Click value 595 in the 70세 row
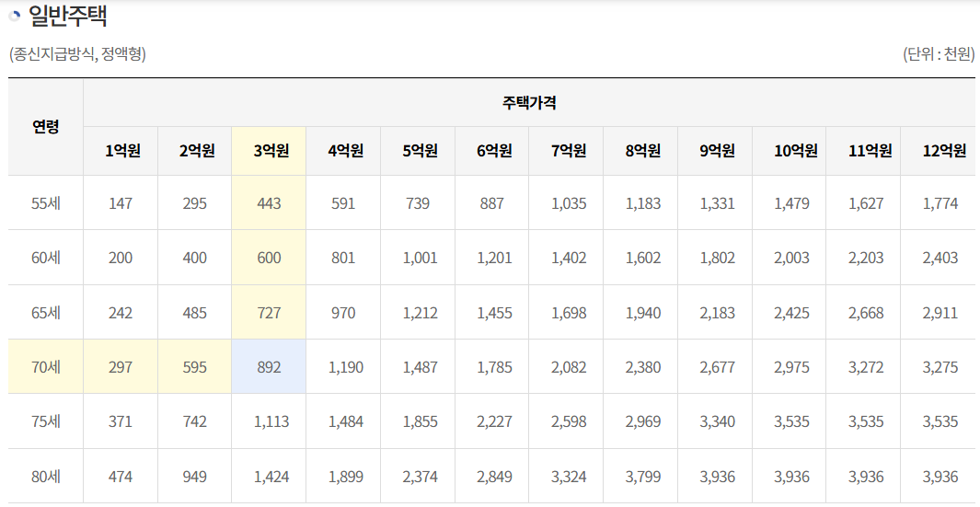This screenshot has width=980, height=507. click(195, 367)
